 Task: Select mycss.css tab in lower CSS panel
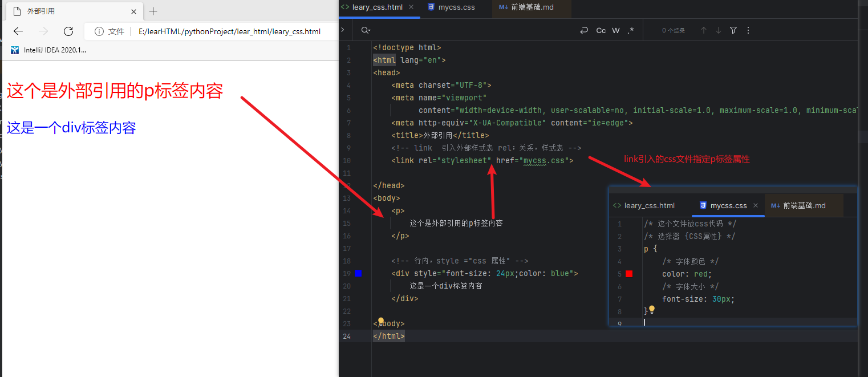[724, 205]
